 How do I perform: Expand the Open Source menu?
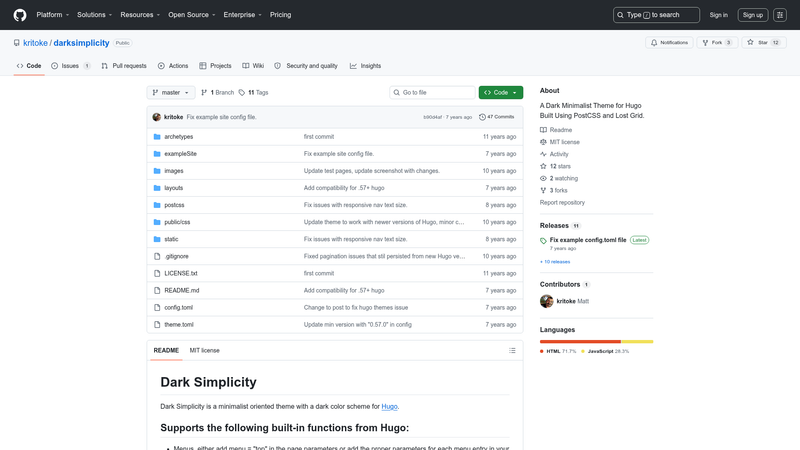click(192, 15)
